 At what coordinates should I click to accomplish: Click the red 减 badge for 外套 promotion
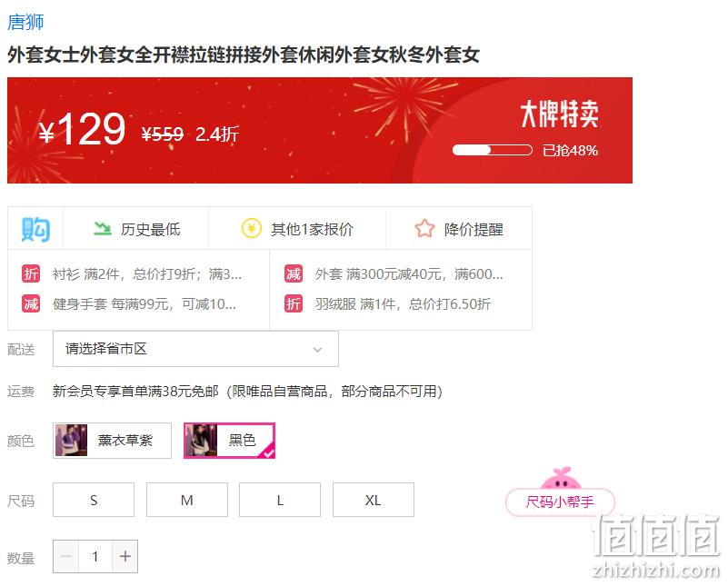pyautogui.click(x=293, y=273)
